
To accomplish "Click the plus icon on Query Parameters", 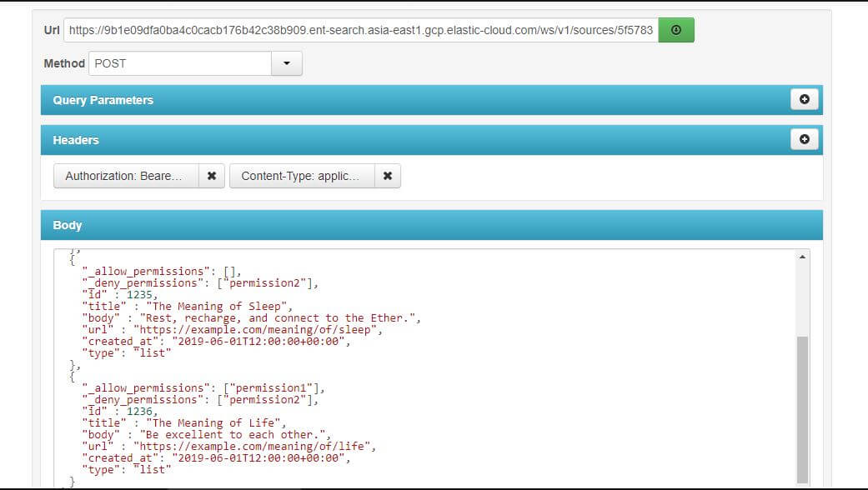I will coord(804,99).
